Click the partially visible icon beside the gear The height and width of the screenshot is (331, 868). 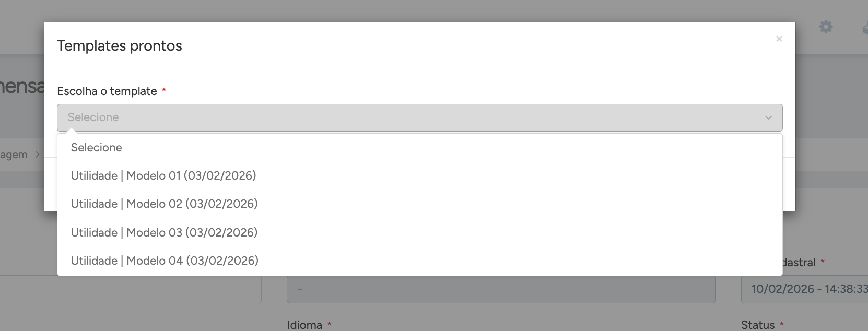pos(865,27)
